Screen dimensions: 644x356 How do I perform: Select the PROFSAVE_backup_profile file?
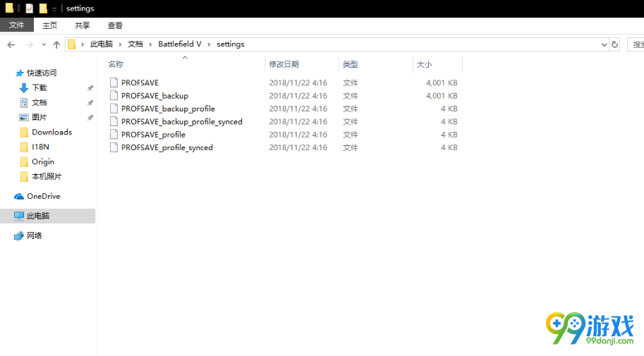[x=168, y=109]
